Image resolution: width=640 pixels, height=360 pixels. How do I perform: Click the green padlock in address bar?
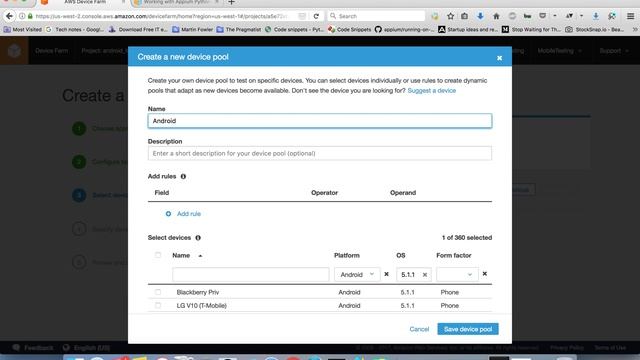pyautogui.click(x=30, y=16)
